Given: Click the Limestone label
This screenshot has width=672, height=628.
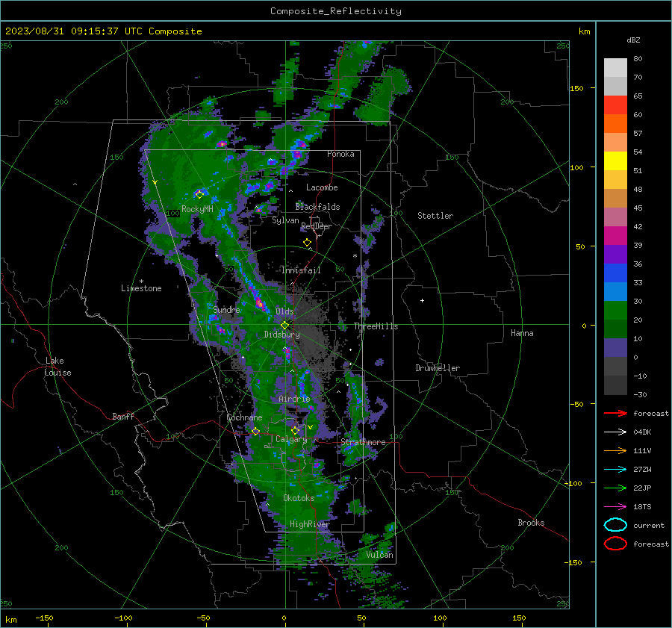Looking at the screenshot, I should 141,288.
